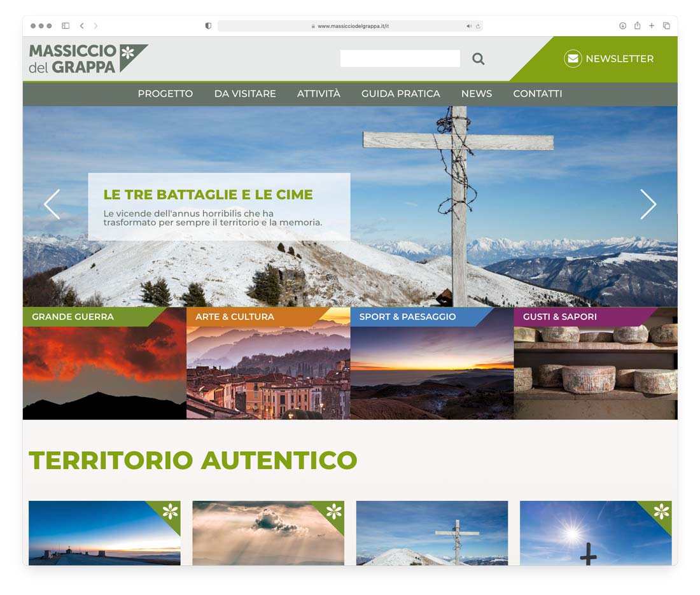Image resolution: width=700 pixels, height=595 pixels.
Task: Open a new tab with plus icon
Action: 652,26
